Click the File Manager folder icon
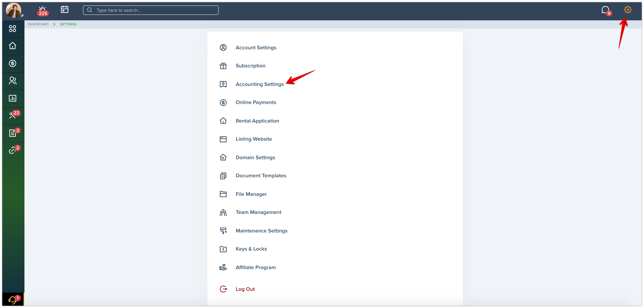This screenshot has width=644, height=308. click(x=223, y=194)
